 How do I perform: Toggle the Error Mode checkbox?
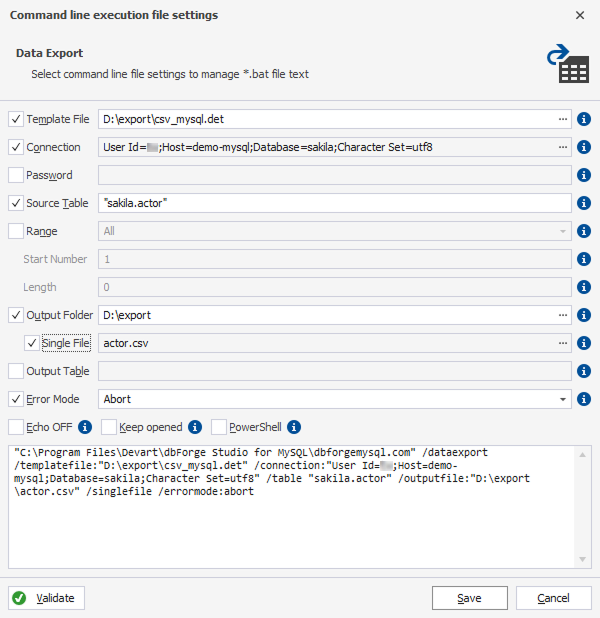pyautogui.click(x=16, y=399)
